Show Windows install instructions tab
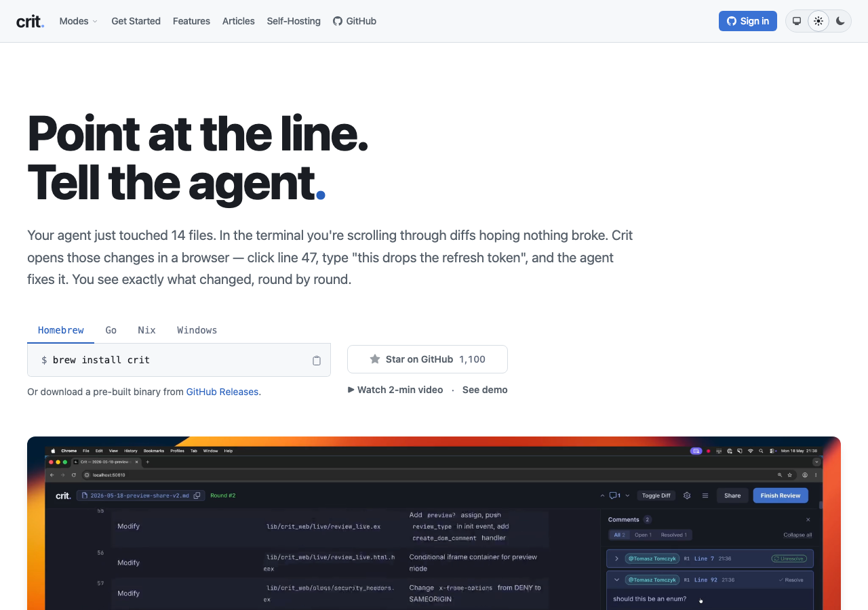 click(x=197, y=330)
